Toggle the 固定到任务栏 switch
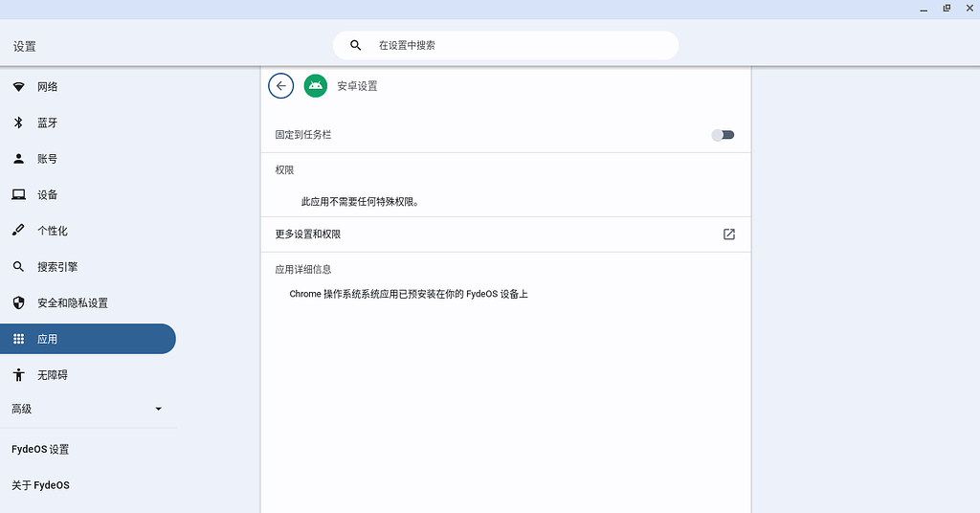Viewport: 980px width, 513px height. (x=723, y=135)
